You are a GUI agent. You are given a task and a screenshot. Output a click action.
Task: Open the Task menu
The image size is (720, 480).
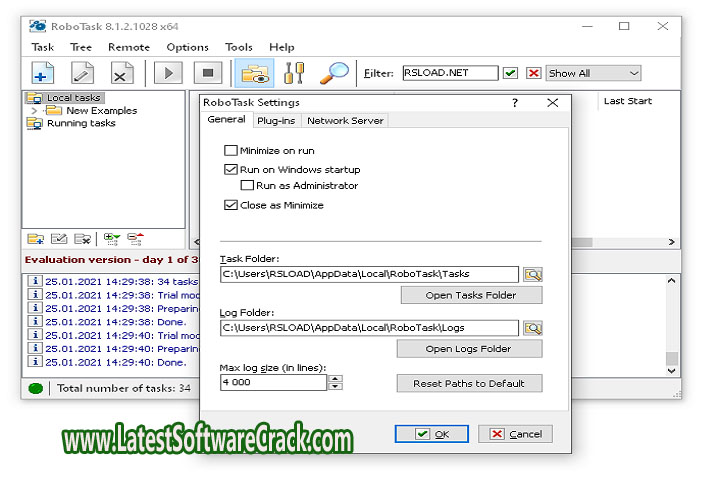(x=43, y=47)
